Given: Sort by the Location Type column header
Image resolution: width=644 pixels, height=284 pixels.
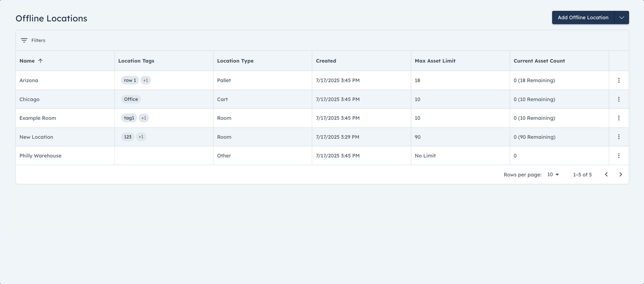Looking at the screenshot, I should click(235, 61).
